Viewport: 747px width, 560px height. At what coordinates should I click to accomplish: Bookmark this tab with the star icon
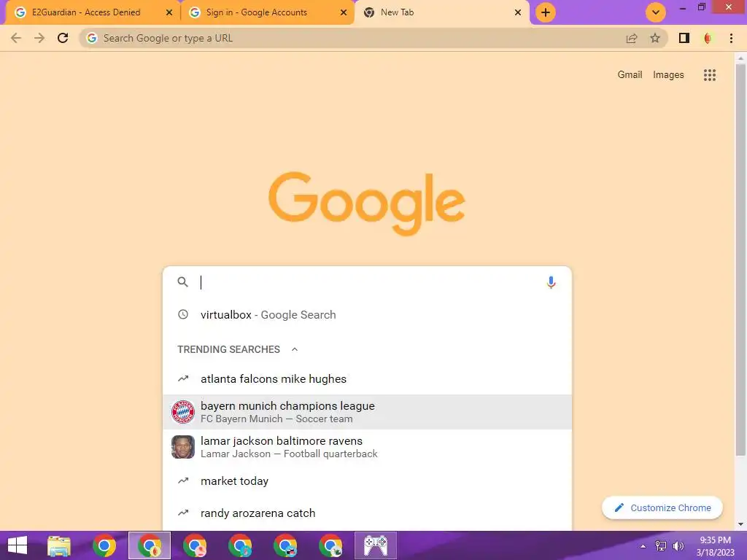(655, 38)
